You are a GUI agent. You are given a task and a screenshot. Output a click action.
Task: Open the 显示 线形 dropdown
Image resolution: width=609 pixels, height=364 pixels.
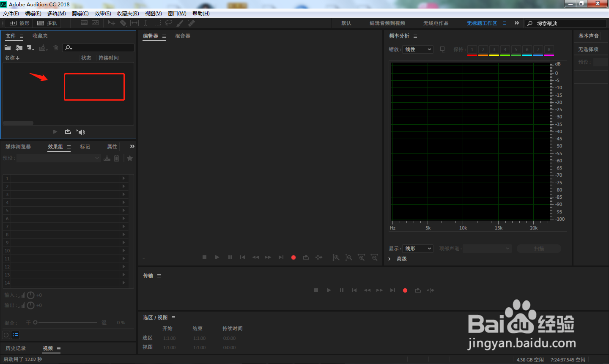[418, 249]
